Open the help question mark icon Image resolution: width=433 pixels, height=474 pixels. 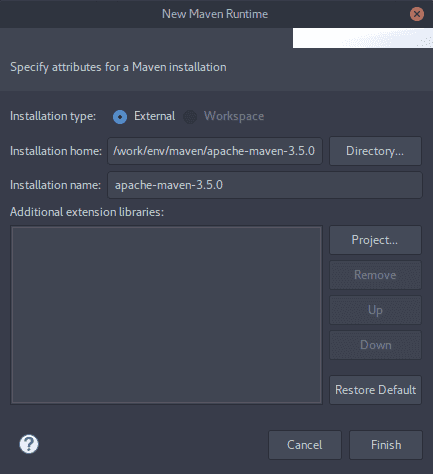tap(29, 444)
